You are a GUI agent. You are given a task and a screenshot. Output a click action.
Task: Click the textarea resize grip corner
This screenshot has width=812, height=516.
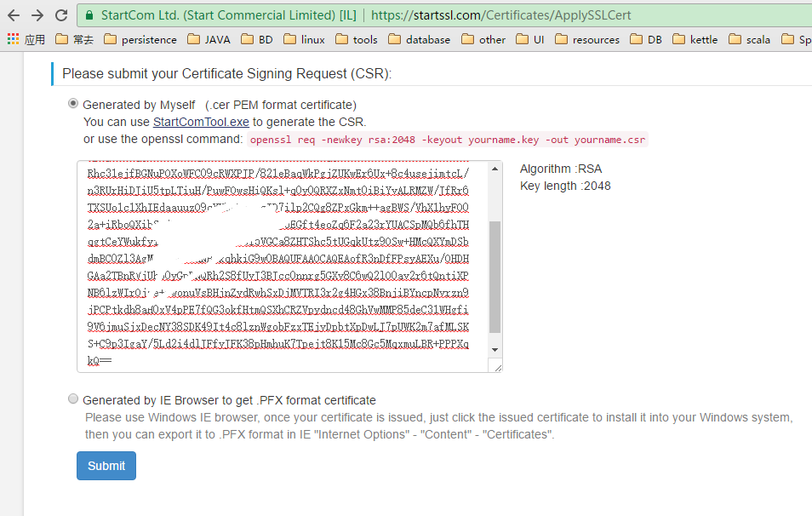pyautogui.click(x=498, y=367)
